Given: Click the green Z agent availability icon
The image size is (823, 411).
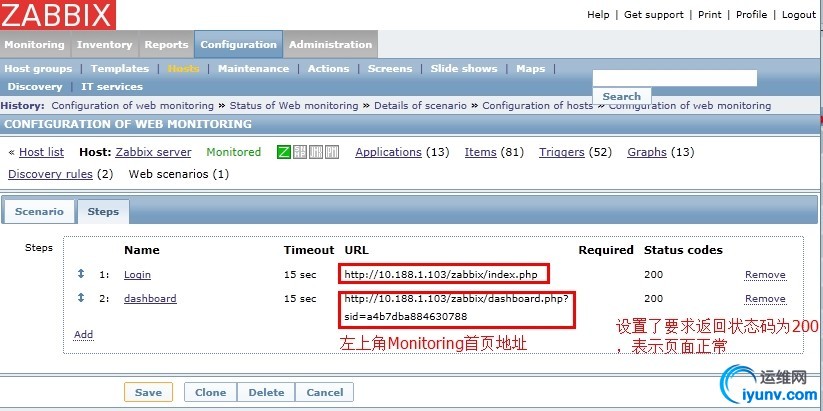Looking at the screenshot, I should click(284, 152).
